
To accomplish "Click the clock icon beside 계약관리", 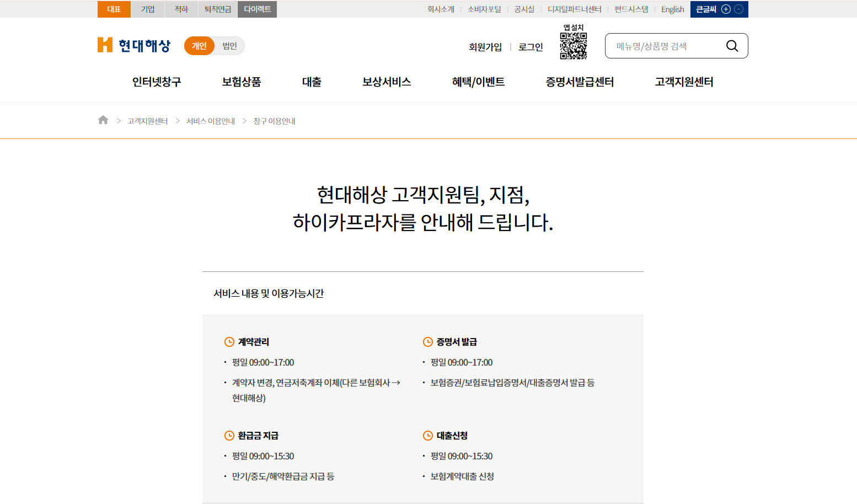I will coord(229,342).
